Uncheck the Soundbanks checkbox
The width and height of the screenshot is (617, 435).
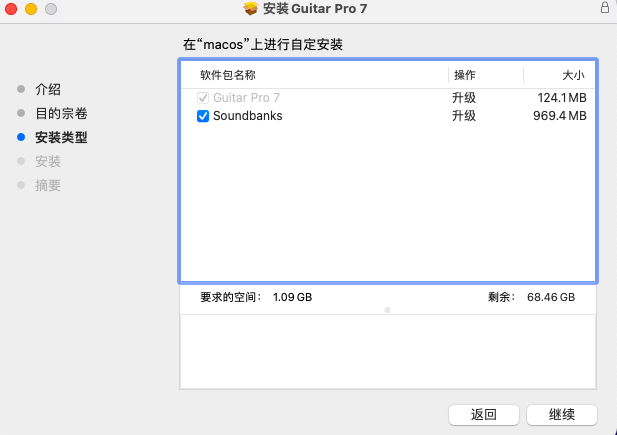click(x=203, y=116)
